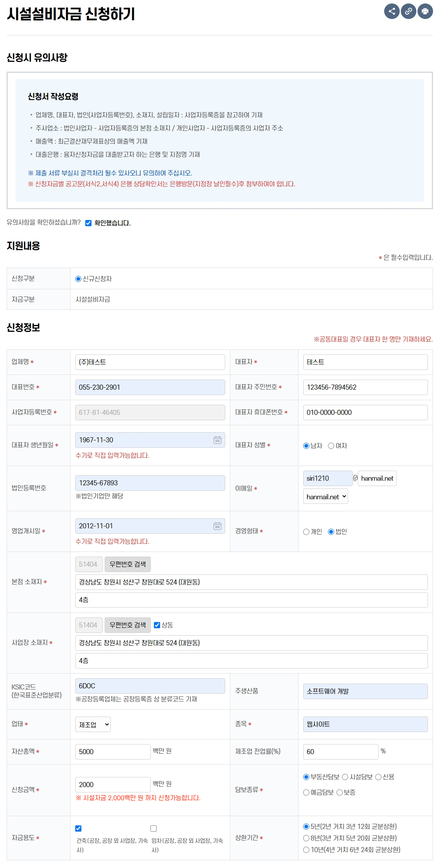Click the 대표번호 input field
This screenshot has width=440, height=868.
150,387
